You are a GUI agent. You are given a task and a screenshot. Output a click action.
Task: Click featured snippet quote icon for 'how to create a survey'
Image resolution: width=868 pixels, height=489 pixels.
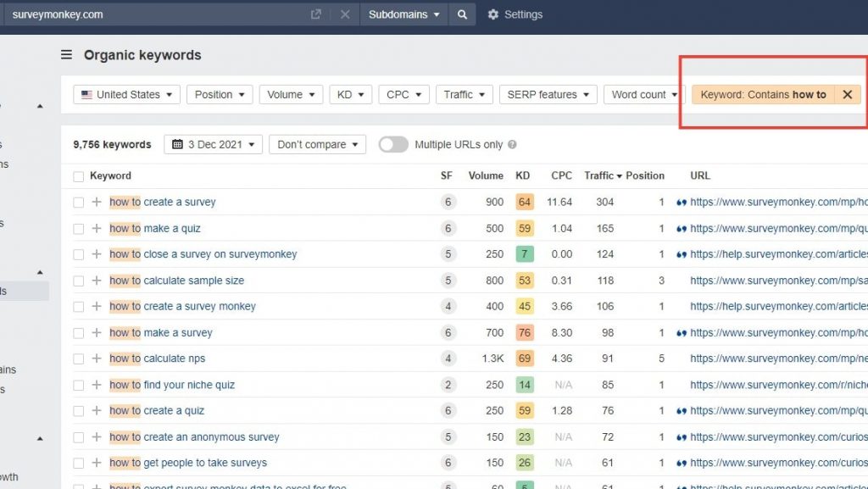coord(682,203)
